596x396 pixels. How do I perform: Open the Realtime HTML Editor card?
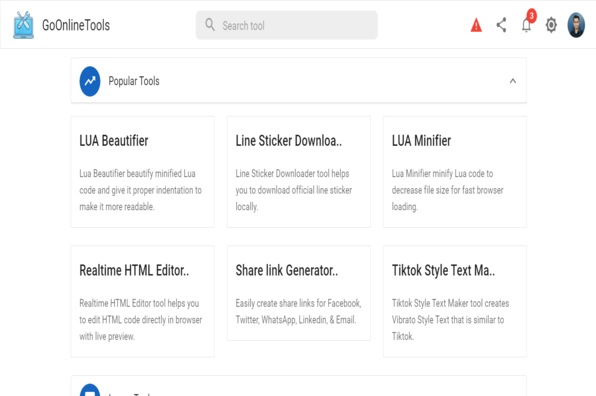coord(143,301)
